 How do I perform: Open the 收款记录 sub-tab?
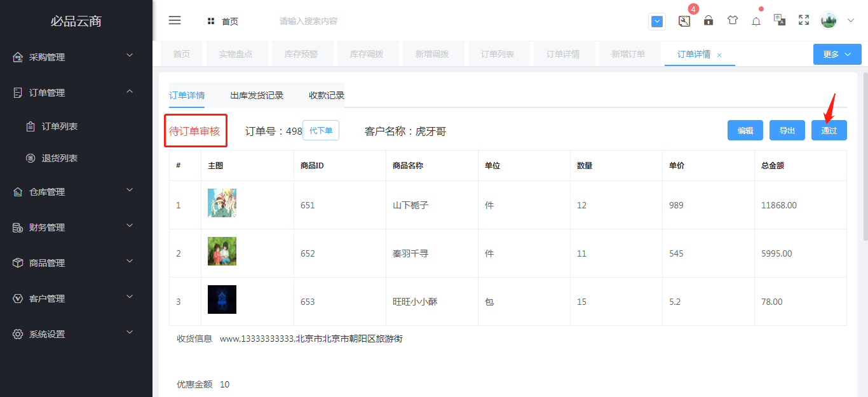coord(327,95)
